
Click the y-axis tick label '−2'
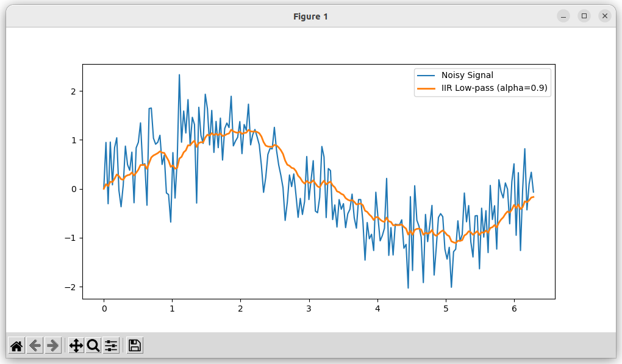[x=71, y=287]
